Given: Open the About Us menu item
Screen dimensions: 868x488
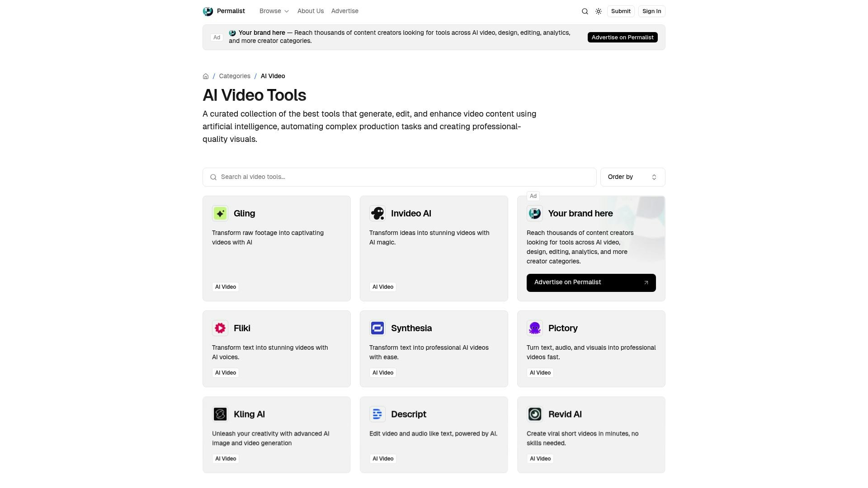Looking at the screenshot, I should (x=310, y=11).
